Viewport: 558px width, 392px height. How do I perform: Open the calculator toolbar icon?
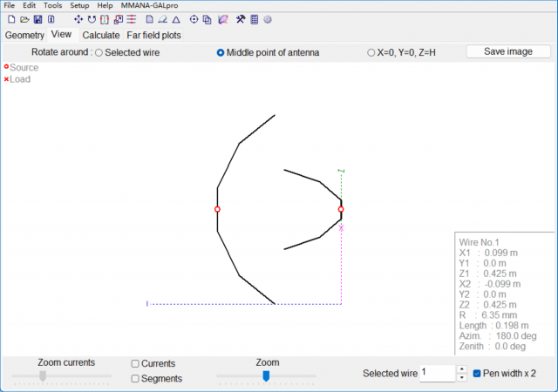pos(254,19)
